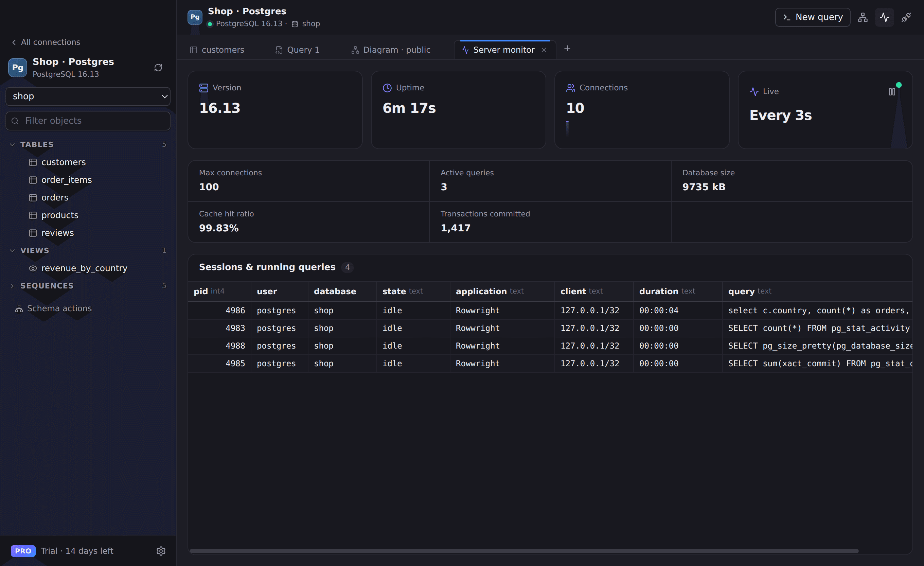Click the Cache hit ratio 99.83% value

tap(219, 228)
